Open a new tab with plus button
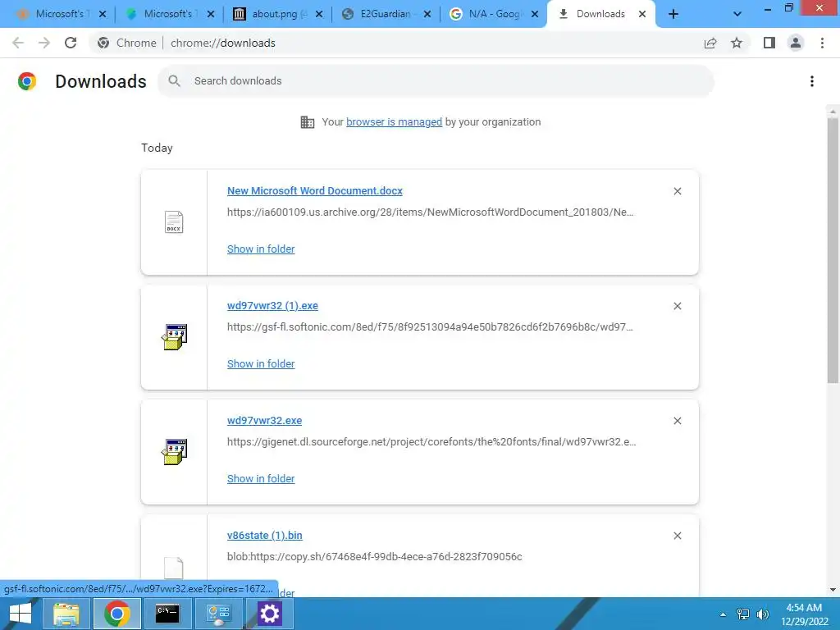The height and width of the screenshot is (630, 840). point(673,15)
